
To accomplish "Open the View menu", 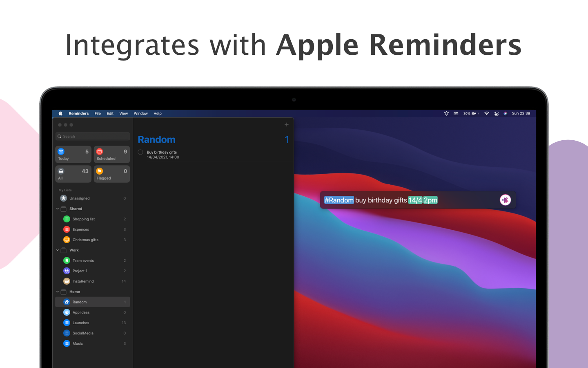I will (x=124, y=114).
